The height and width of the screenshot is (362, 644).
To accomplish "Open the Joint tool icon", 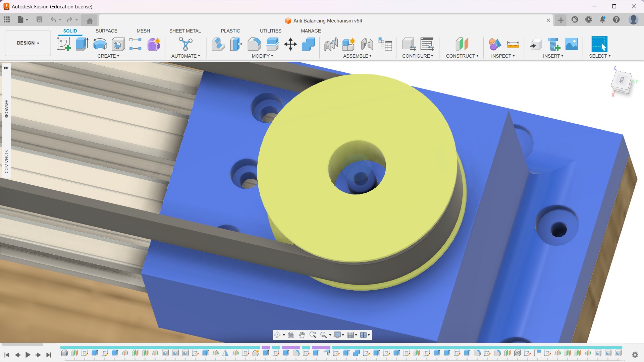I will point(367,44).
